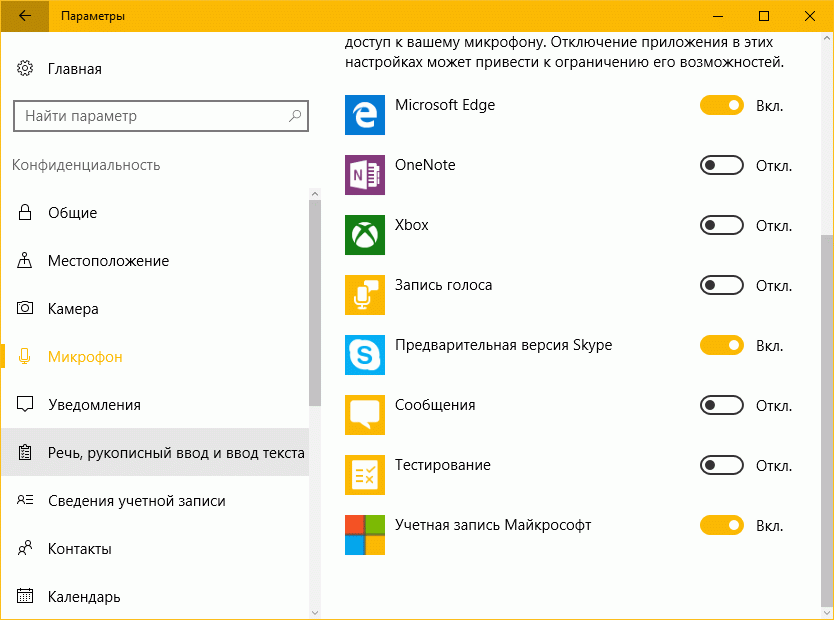Click the lock icon next to Общие
834x620 pixels.
coord(24,212)
